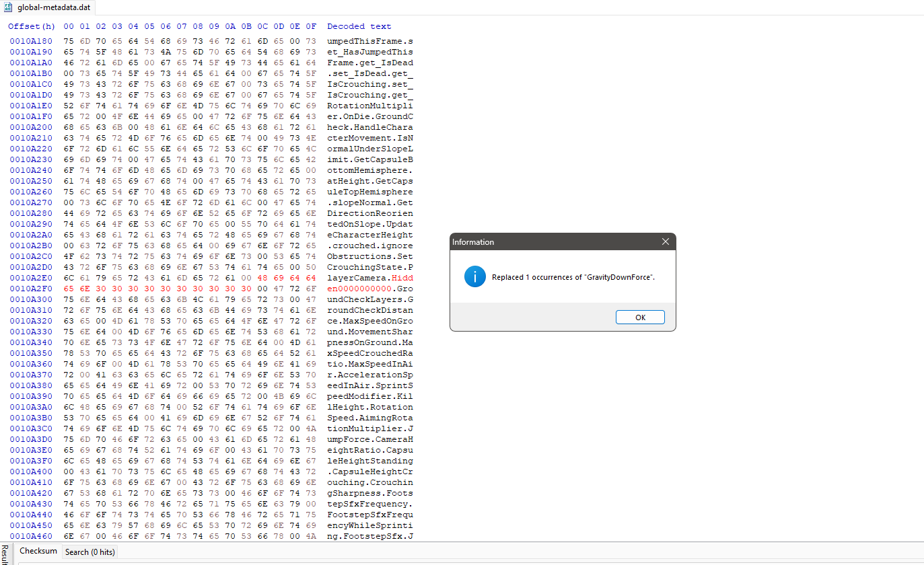Open the Search (0 hits) tab
Viewport: 924px width, 565px height.
(90, 552)
